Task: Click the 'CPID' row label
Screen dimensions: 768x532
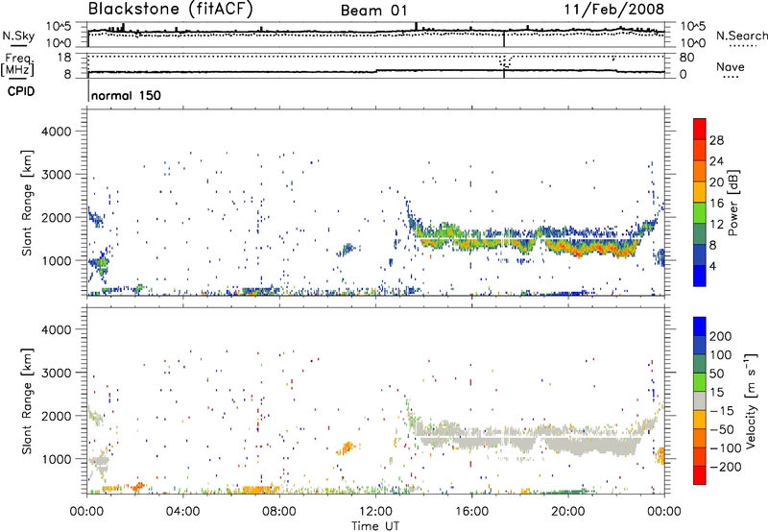Action: click(x=21, y=91)
